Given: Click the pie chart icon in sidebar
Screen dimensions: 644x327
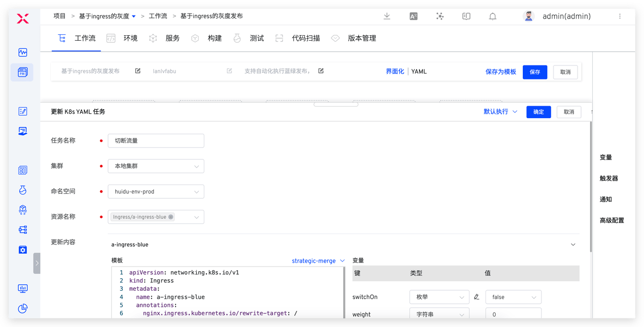Looking at the screenshot, I should (x=23, y=308).
